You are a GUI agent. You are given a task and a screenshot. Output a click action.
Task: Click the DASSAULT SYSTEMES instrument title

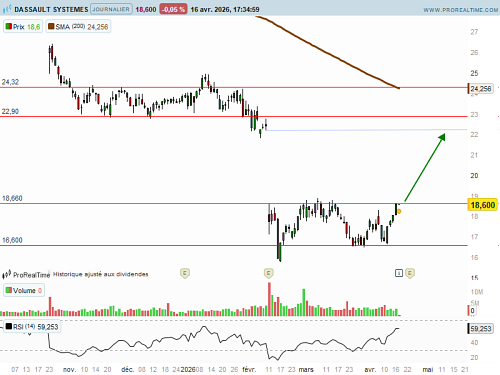[51, 9]
